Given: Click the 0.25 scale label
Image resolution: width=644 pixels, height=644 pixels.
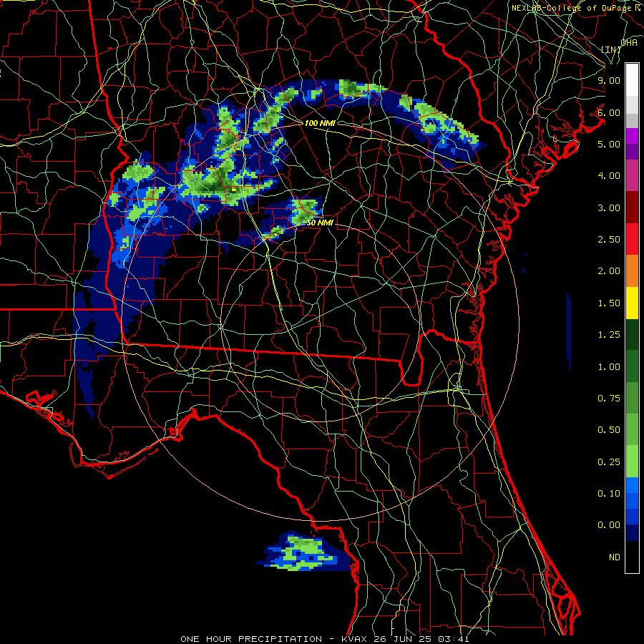Looking at the screenshot, I should pos(609,462).
